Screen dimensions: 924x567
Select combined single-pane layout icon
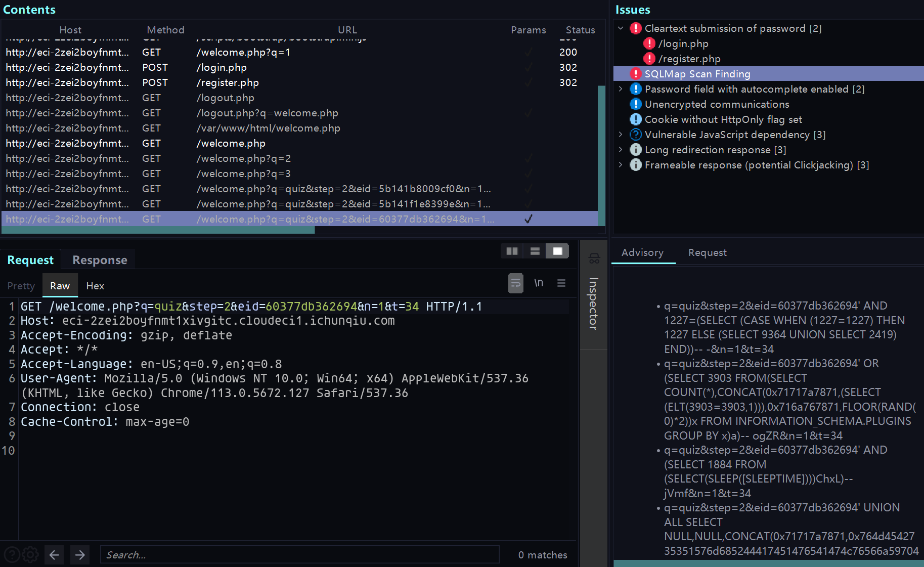point(557,251)
